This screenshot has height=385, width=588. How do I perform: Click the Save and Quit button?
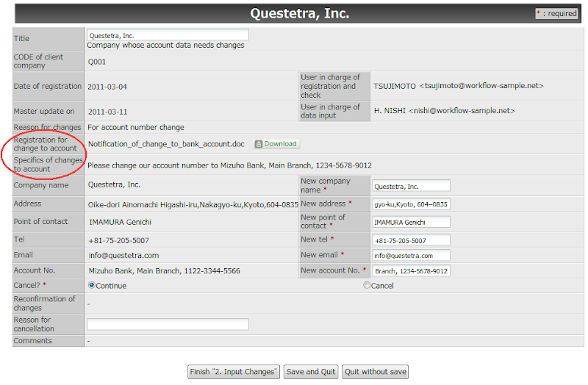pos(311,372)
